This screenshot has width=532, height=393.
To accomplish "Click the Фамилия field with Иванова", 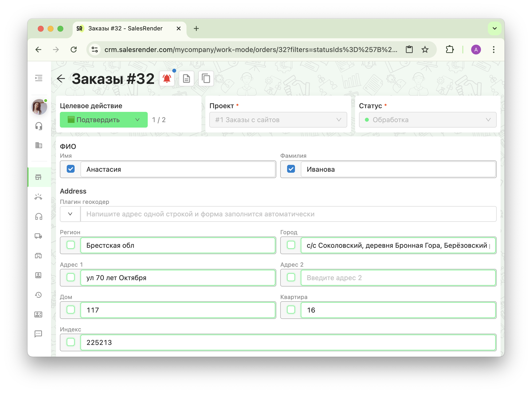I will [398, 169].
